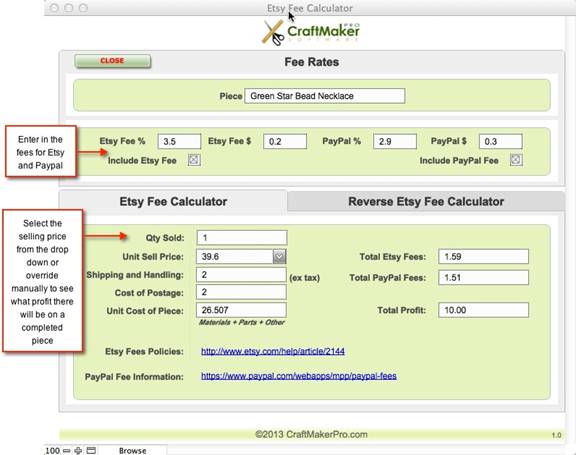The image size is (576, 455).
Task: Edit the Cost of Postage field
Action: pyautogui.click(x=241, y=292)
